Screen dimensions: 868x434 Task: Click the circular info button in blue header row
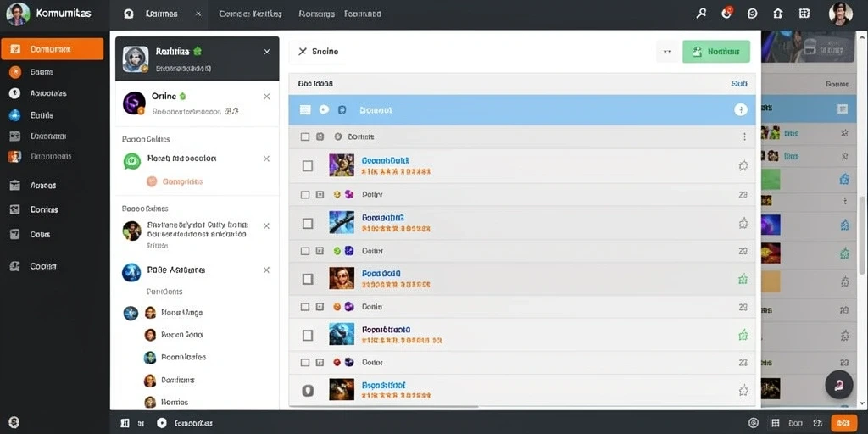coord(741,109)
